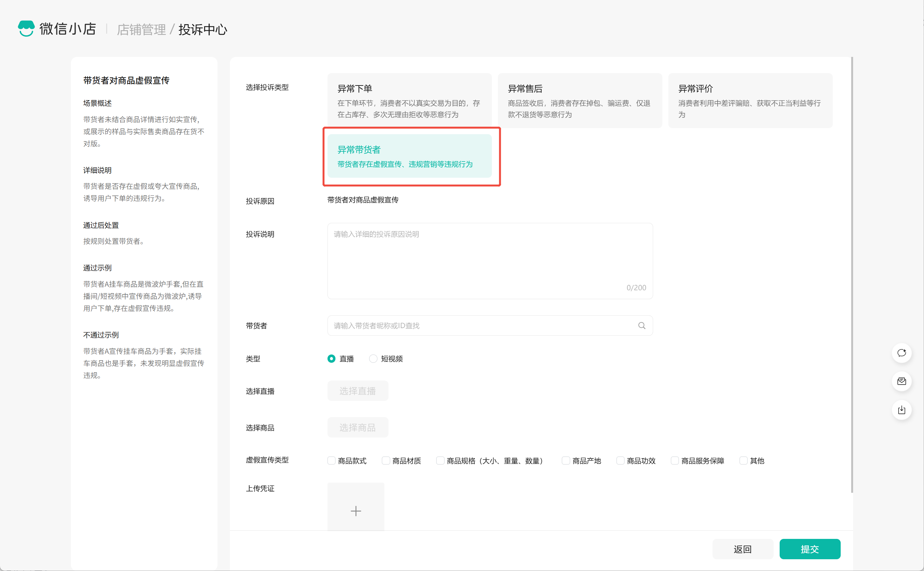Click into the 投诉说明 text area
The height and width of the screenshot is (571, 924).
(490, 261)
